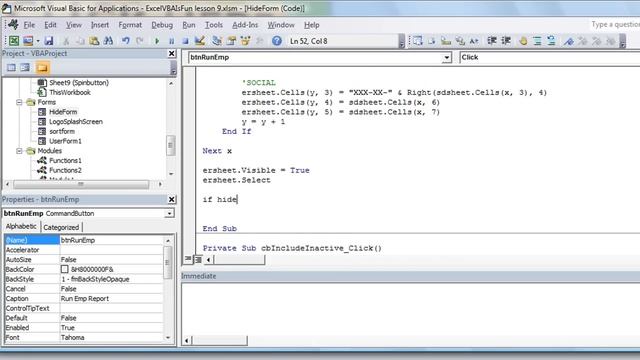640x360 pixels.
Task: Click the Full Module View button below code
Action: [198, 259]
